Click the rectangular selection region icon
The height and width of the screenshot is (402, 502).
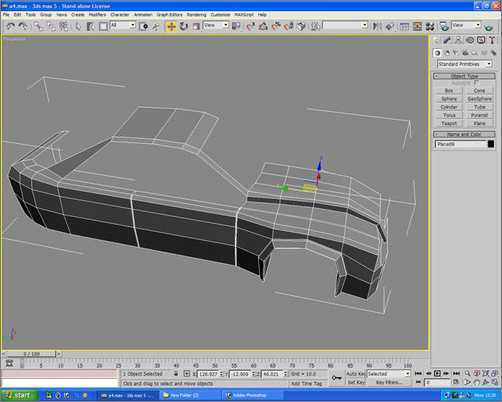(103, 26)
